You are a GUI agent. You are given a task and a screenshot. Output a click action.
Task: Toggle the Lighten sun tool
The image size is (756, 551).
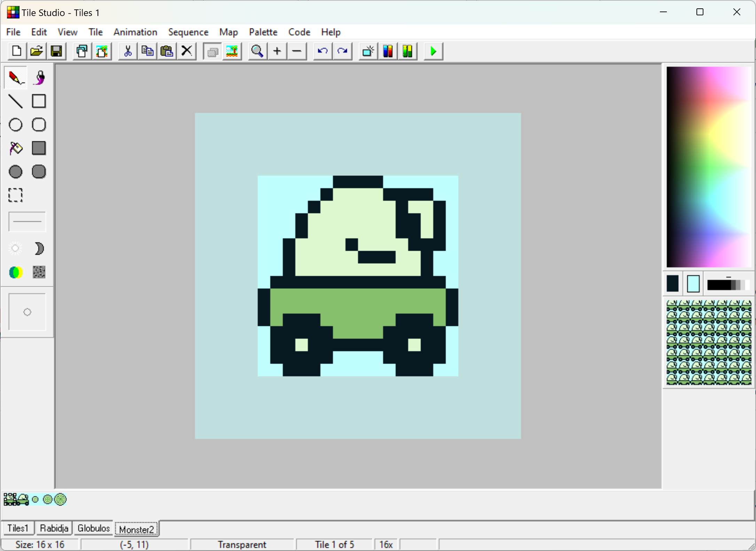pyautogui.click(x=16, y=249)
